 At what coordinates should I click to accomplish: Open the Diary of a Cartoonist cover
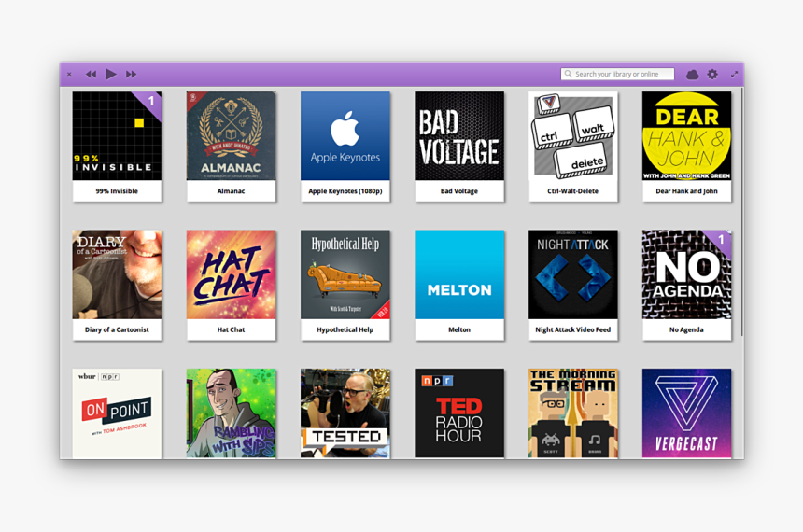tap(117, 274)
